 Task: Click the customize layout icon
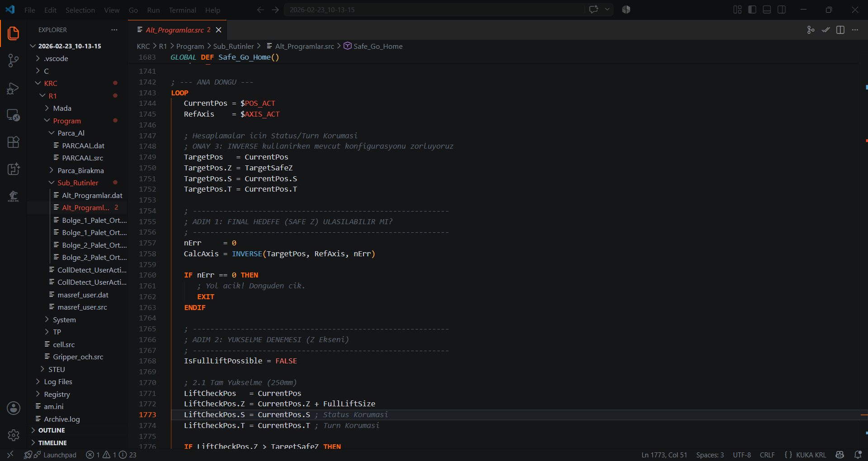737,9
